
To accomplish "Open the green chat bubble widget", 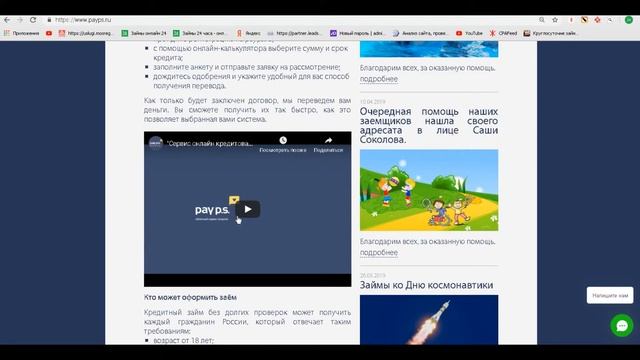I will 622,325.
